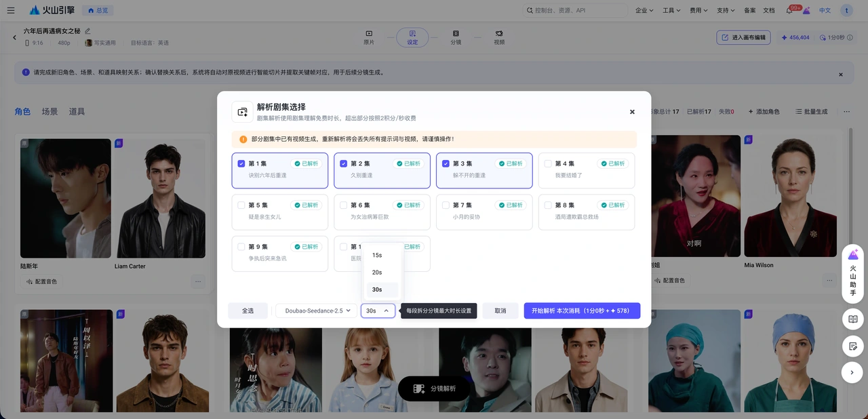Click 配置音色 under 陆斯年
The width and height of the screenshot is (868, 419).
coord(42,281)
